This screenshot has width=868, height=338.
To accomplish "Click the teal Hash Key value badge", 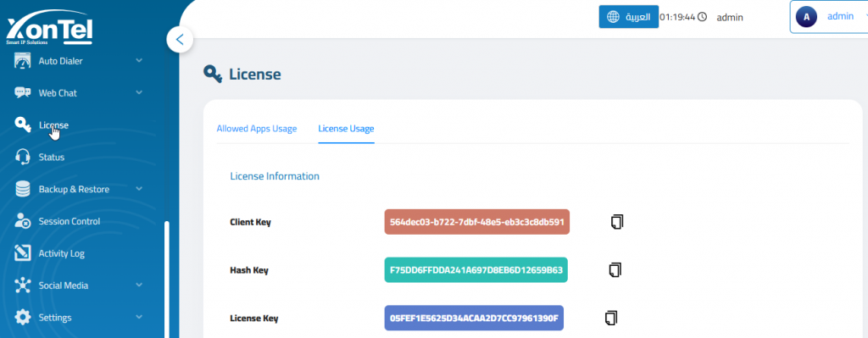I will (476, 270).
